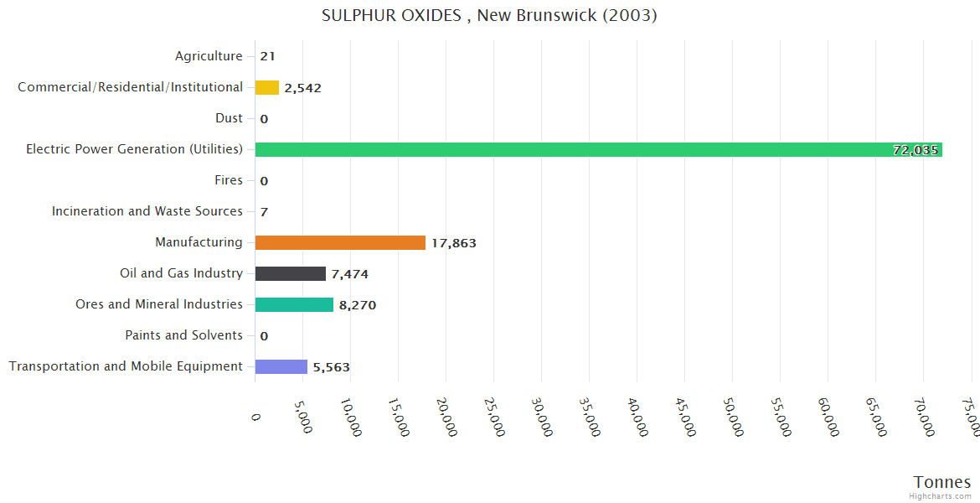980x503 pixels.
Task: Select the dark Oil and Gas Industry bar
Action: (290, 273)
